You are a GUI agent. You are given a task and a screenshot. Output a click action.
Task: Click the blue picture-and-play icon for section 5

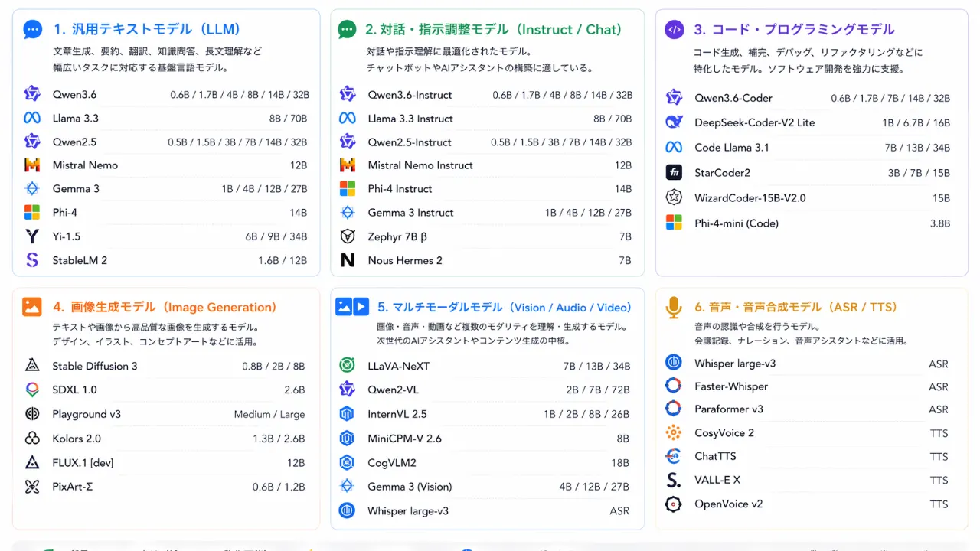point(352,306)
